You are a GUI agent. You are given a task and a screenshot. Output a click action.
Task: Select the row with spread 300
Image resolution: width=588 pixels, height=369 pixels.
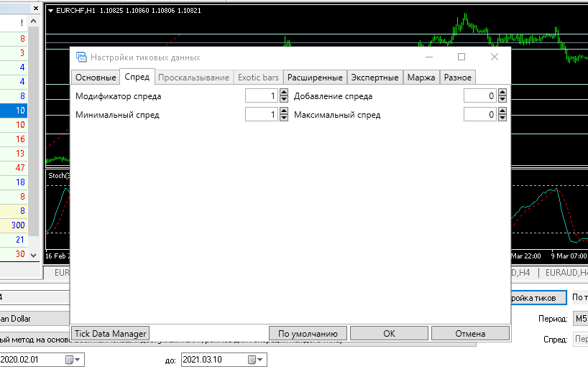click(x=14, y=225)
